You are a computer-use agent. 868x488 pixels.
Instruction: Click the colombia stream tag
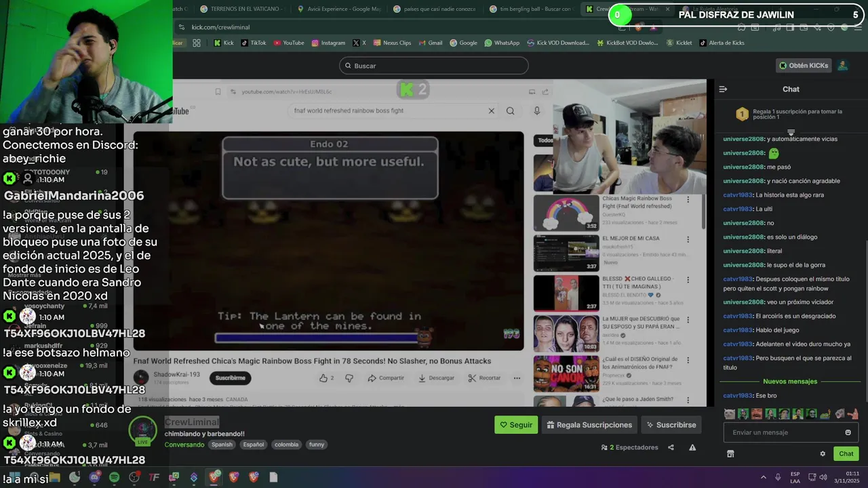pos(286,445)
